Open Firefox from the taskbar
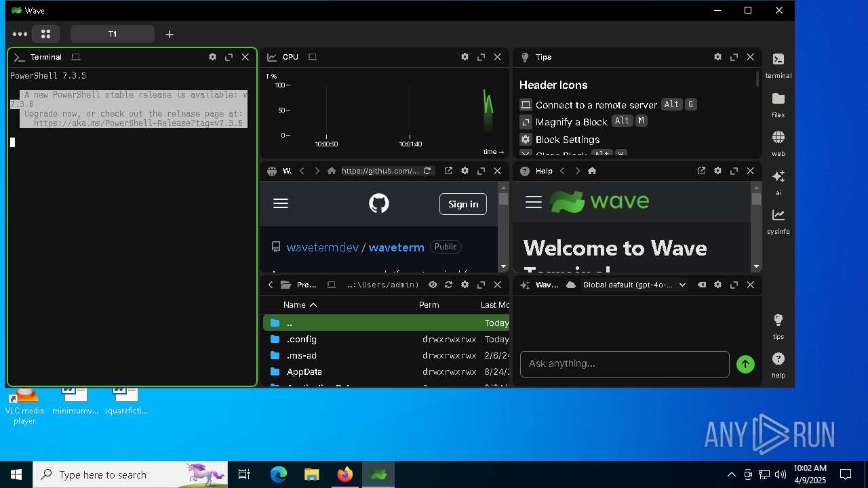 click(344, 474)
